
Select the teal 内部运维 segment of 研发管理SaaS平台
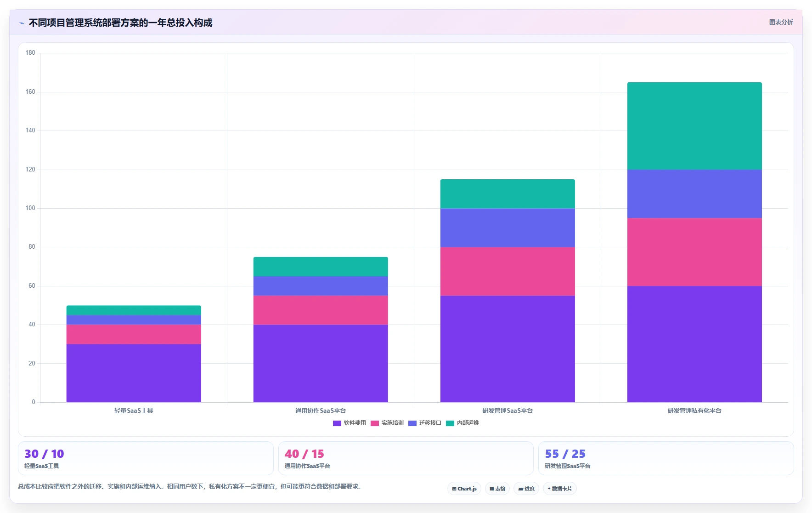point(507,194)
